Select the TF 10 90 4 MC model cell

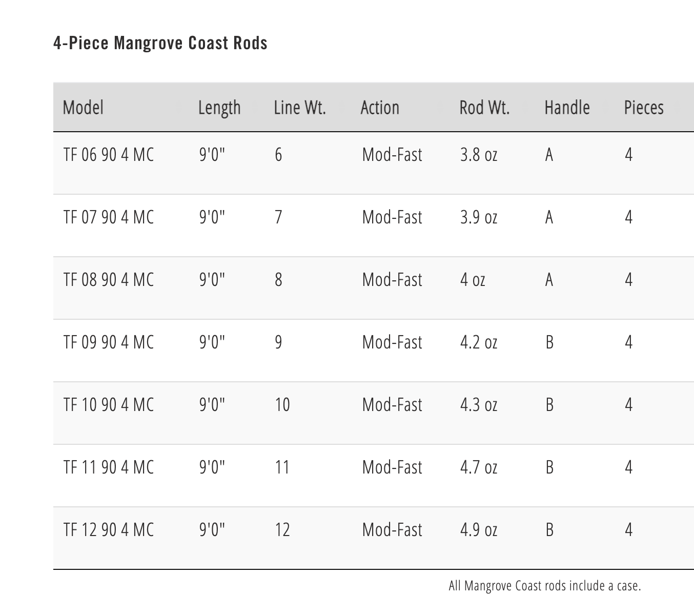pyautogui.click(x=109, y=405)
